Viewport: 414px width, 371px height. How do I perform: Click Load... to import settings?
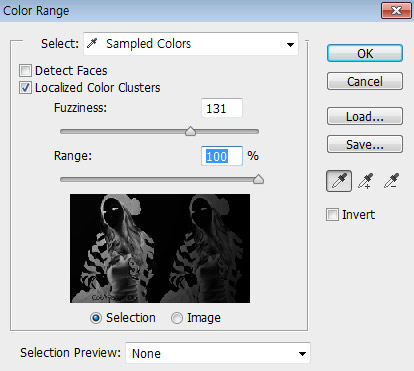point(365,116)
